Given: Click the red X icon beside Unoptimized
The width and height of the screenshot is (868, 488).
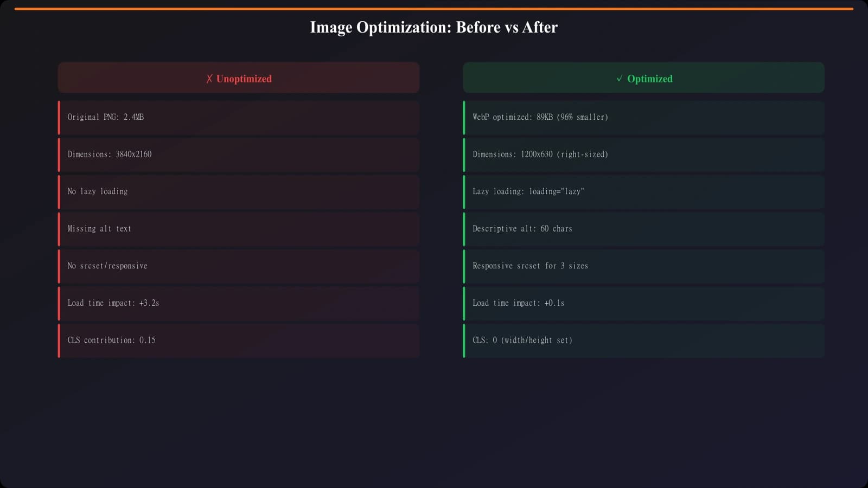Looking at the screenshot, I should (209, 79).
